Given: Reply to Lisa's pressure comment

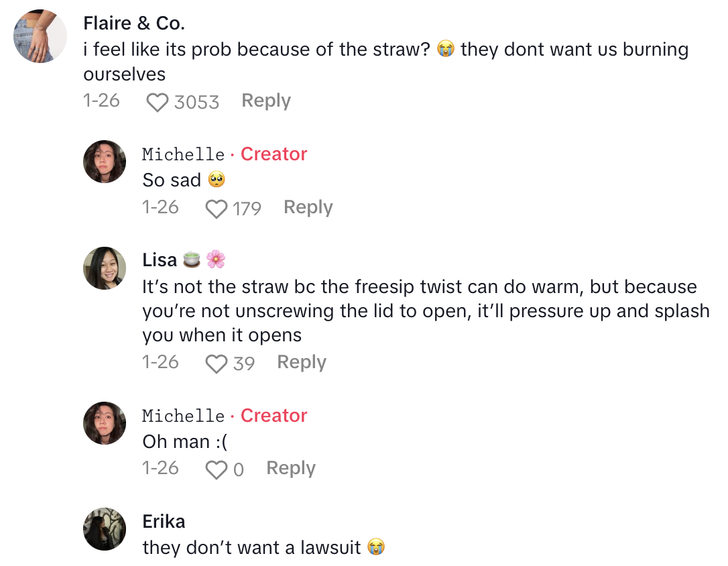Looking at the screenshot, I should click(301, 362).
